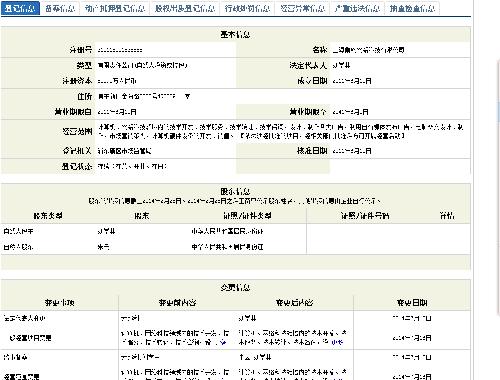Click the 详情 column header
The height and width of the screenshot is (380, 500).
[x=447, y=216]
